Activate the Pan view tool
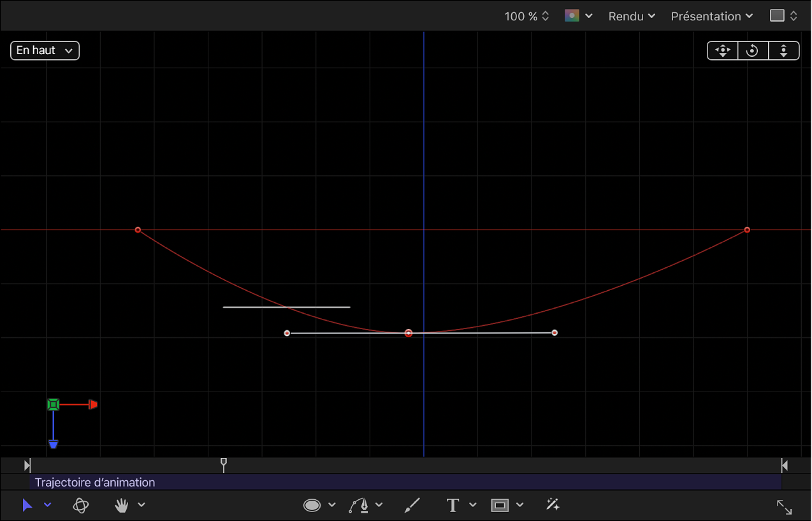Screen dimensions: 812x521 [x=722, y=50]
